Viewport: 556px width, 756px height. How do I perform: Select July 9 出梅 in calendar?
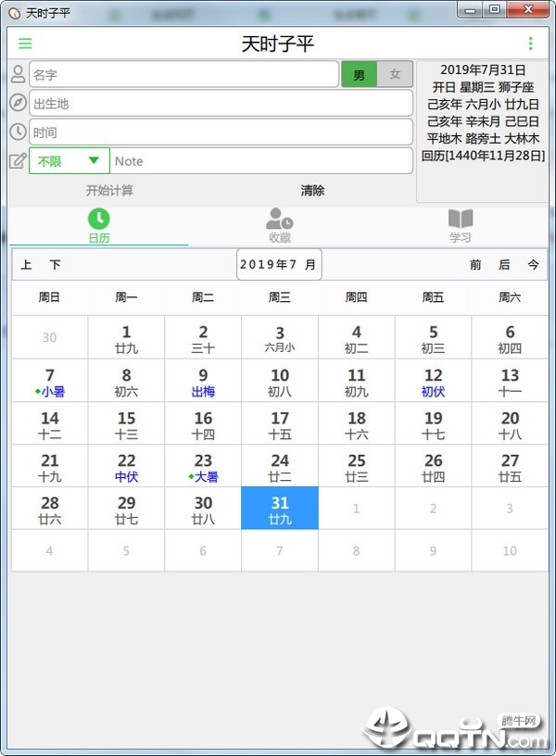pos(203,381)
